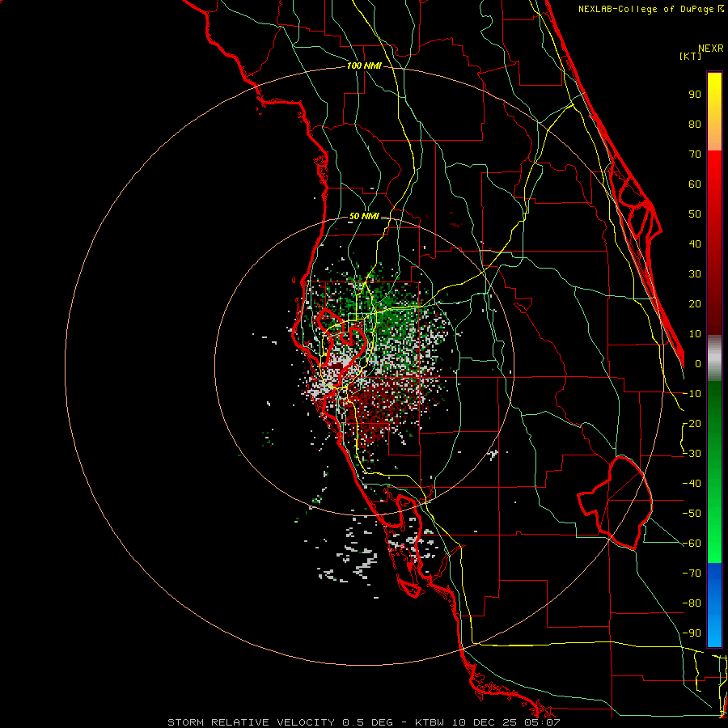Viewport: 728px width, 728px height.
Task: Click the -80 value on the velocity scale
Action: click(692, 603)
